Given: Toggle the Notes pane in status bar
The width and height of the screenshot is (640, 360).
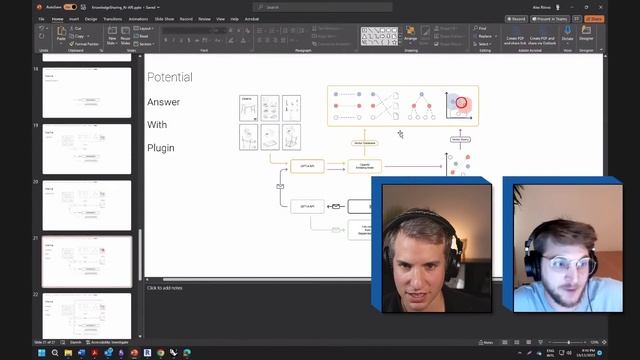Looking at the screenshot, I should (486, 342).
